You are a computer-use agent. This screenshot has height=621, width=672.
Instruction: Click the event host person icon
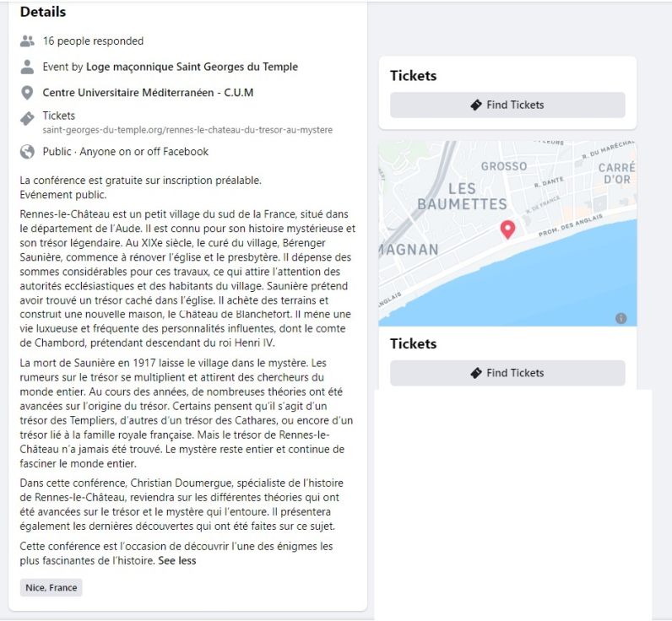point(27,67)
